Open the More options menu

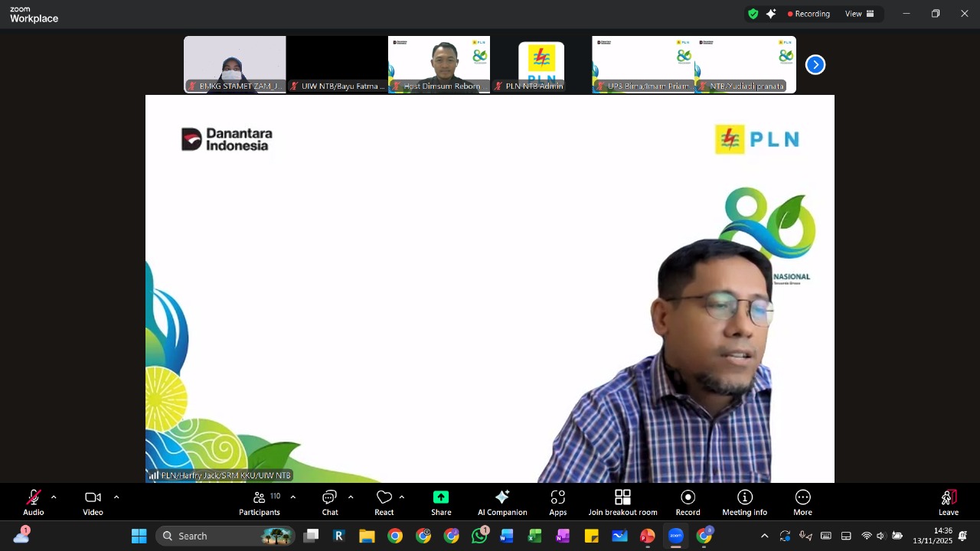tap(802, 502)
